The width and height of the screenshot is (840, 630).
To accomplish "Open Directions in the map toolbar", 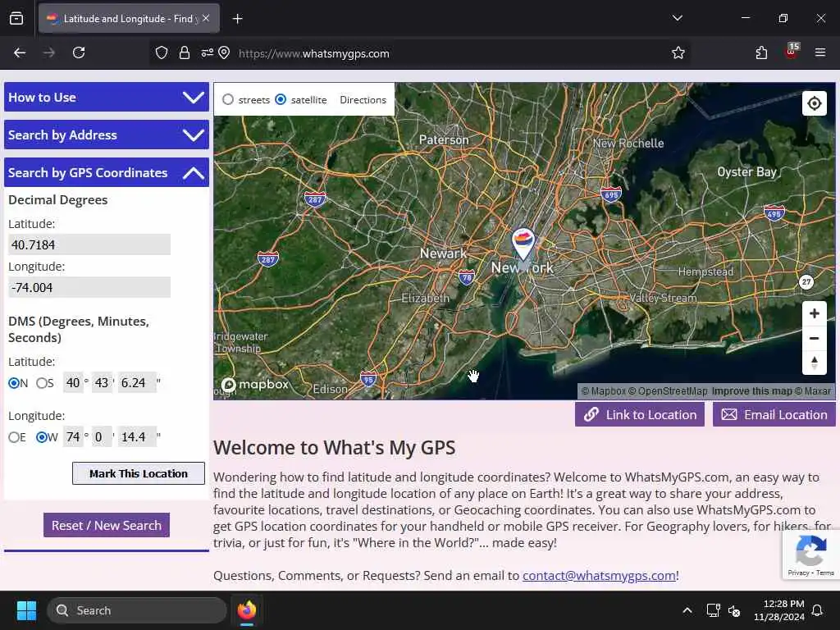I will [x=363, y=99].
